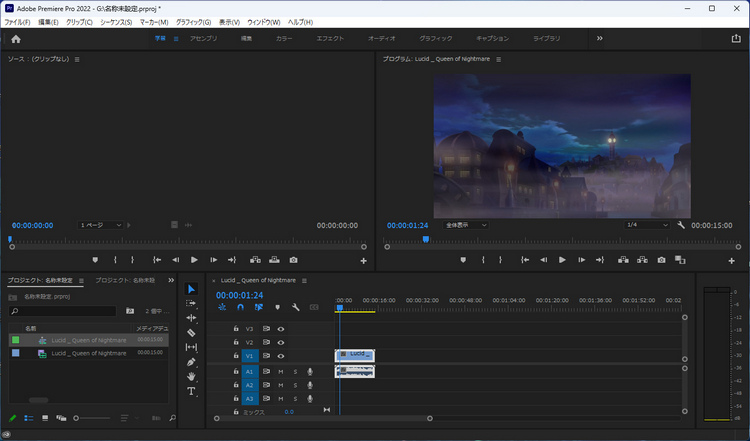Toggle V2 track output eye
Screen dimensions: 750x441
(281, 342)
